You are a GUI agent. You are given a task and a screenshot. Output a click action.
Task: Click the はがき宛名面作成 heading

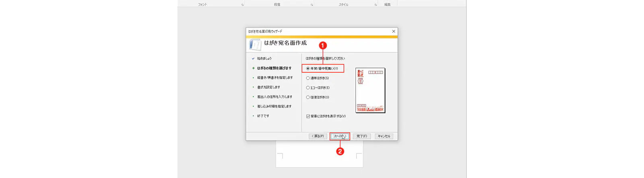(285, 43)
